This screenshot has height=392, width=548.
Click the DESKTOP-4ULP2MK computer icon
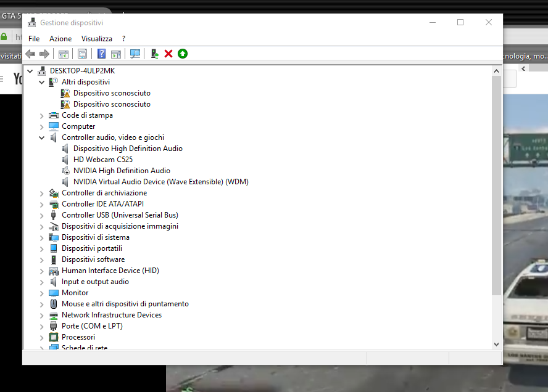point(41,71)
